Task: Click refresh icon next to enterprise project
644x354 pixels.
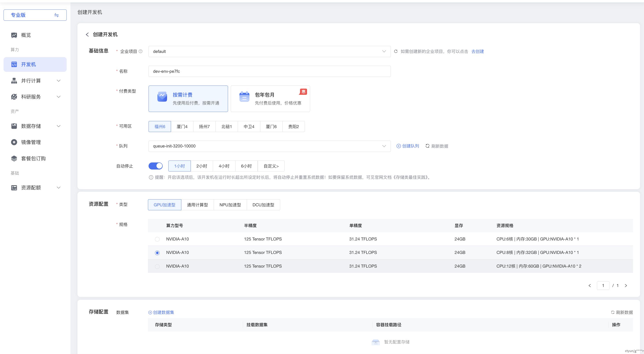Action: pyautogui.click(x=396, y=51)
